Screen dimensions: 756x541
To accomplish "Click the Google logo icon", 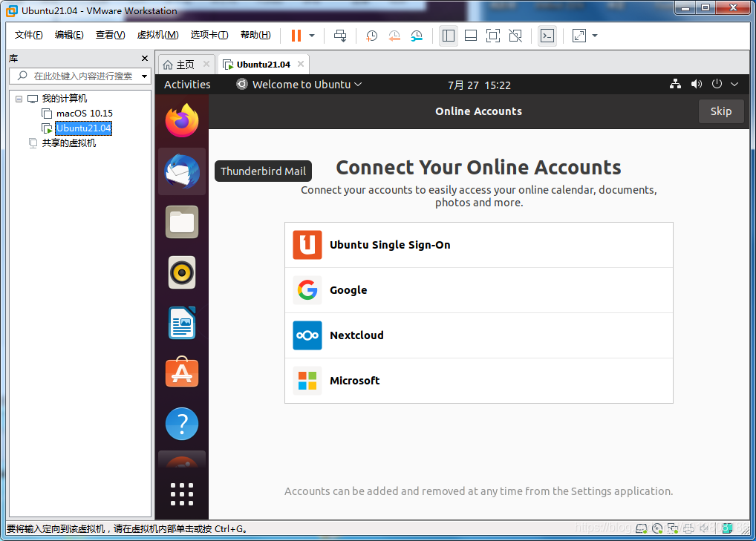I will 307,290.
